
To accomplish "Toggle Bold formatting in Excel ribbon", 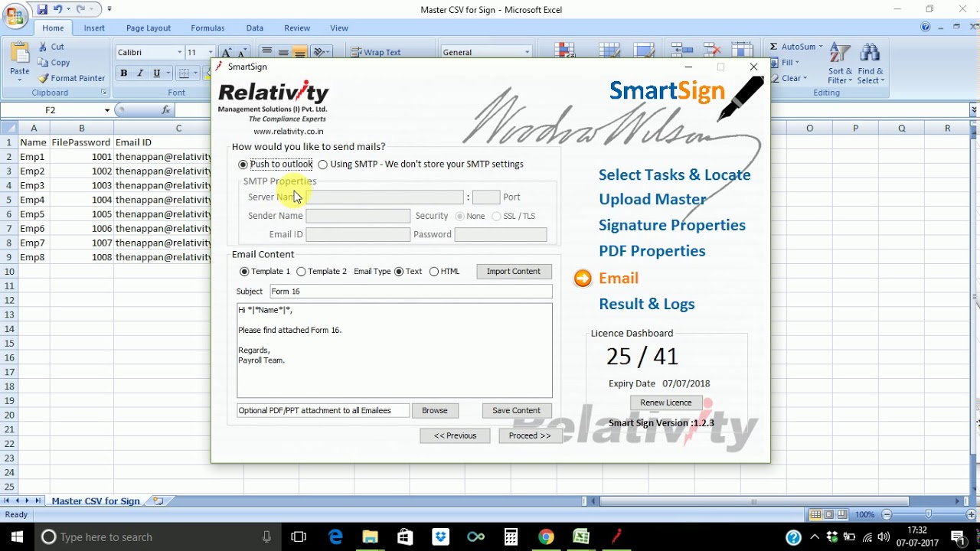I will pos(123,73).
